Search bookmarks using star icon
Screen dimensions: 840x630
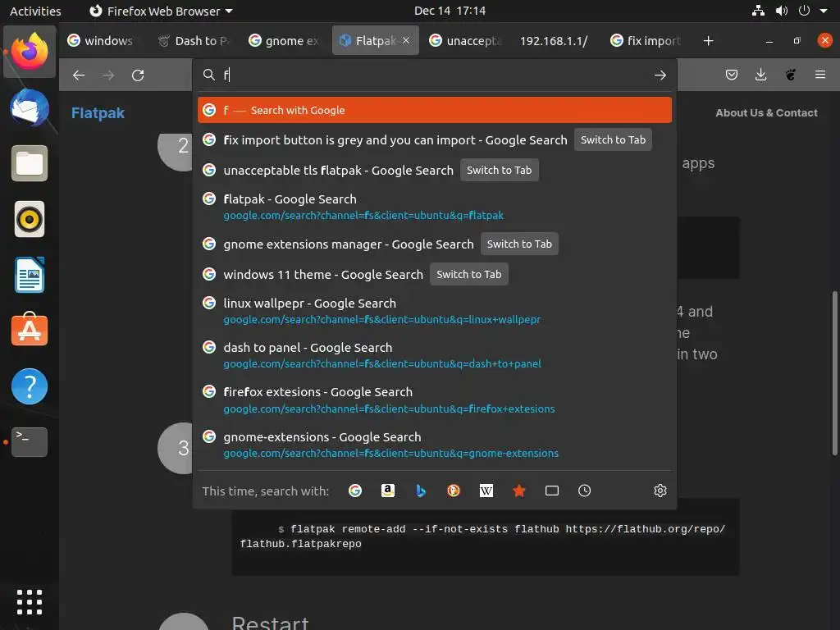tap(519, 491)
